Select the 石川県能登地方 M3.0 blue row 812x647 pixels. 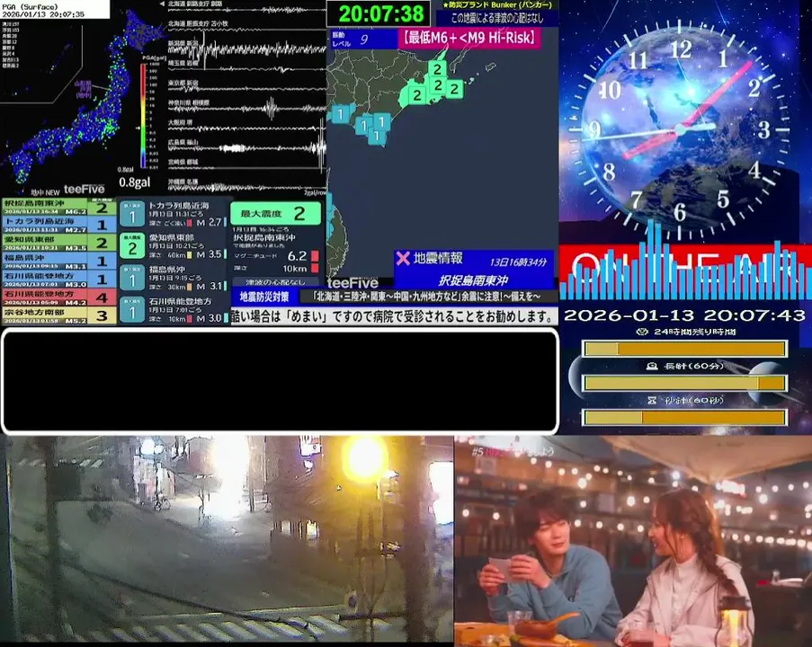coord(59,279)
